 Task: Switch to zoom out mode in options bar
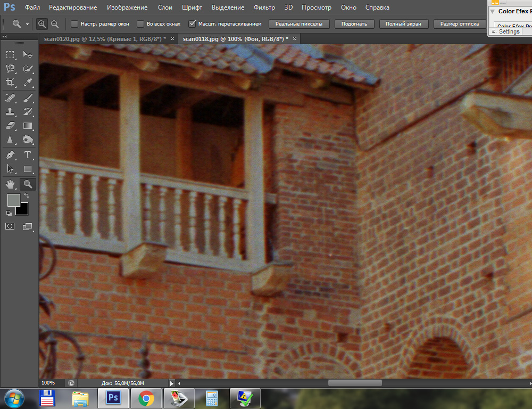click(54, 24)
